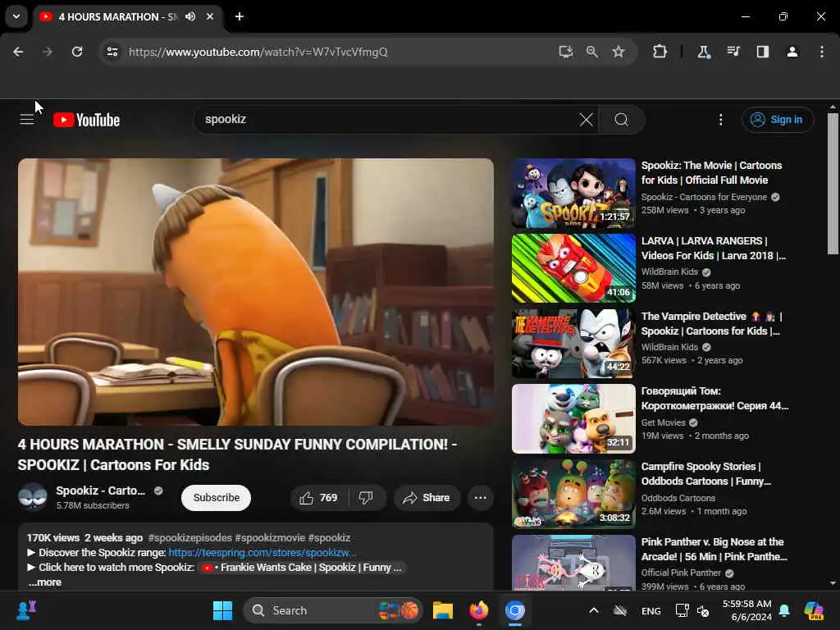Show hidden system tray icons chevron
Viewport: 840px width, 630px height.
(594, 610)
